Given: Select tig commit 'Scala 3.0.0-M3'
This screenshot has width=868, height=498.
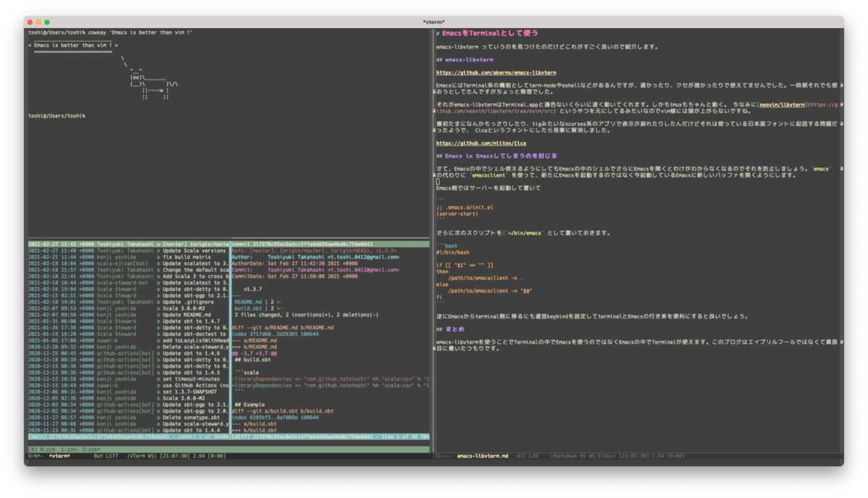Looking at the screenshot, I should pyautogui.click(x=129, y=309).
